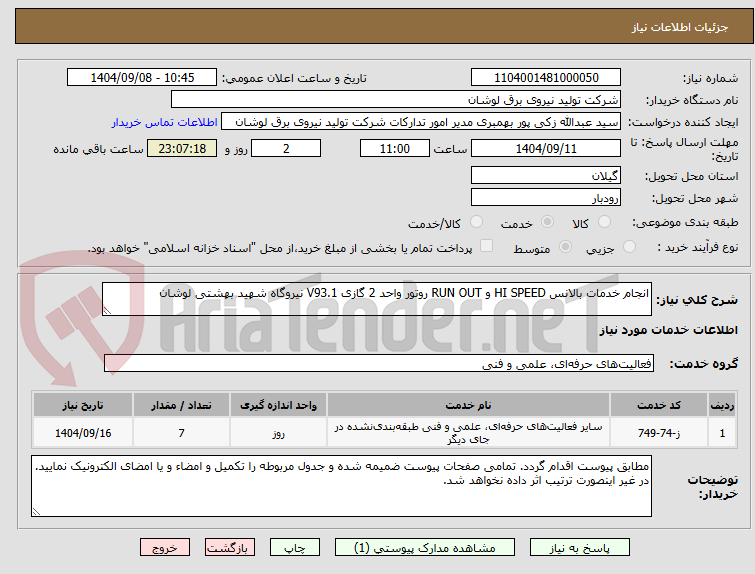Click the شرح کلی نیاز description textarea
The image size is (755, 574).
[377, 299]
